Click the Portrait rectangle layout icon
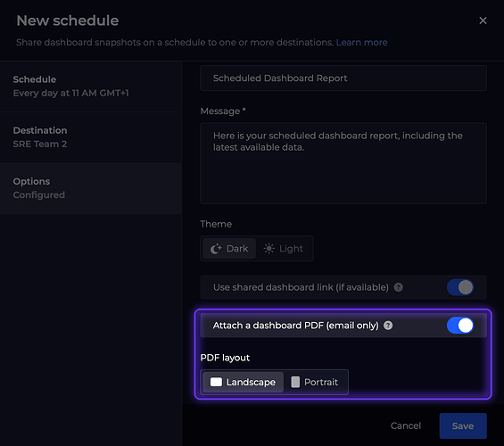504x446 pixels. point(295,382)
